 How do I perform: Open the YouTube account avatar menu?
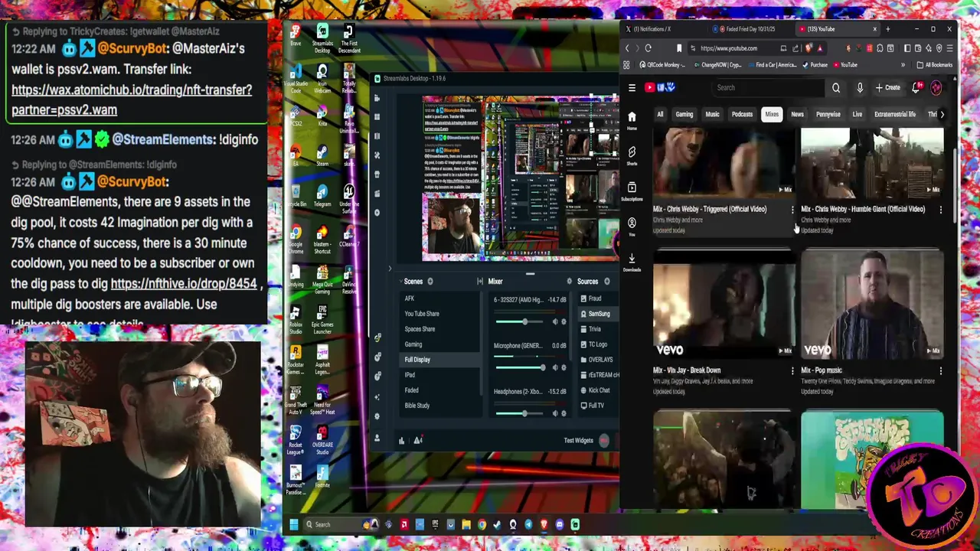(936, 88)
